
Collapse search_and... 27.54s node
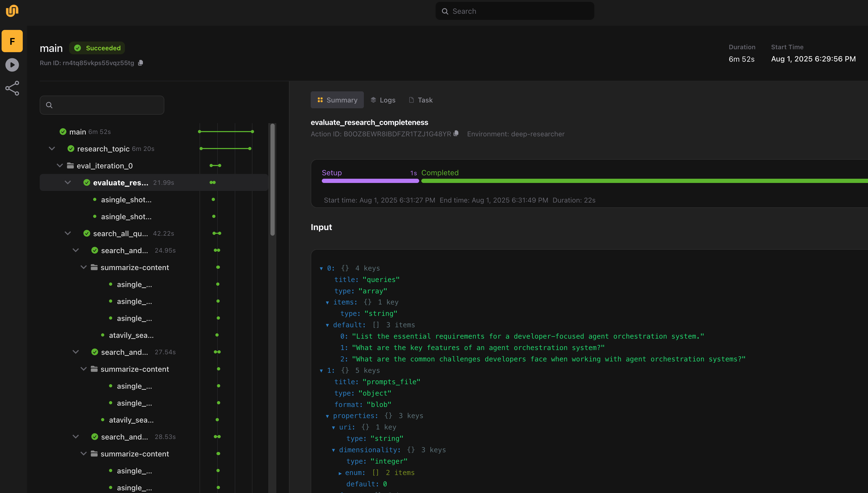[75, 352]
